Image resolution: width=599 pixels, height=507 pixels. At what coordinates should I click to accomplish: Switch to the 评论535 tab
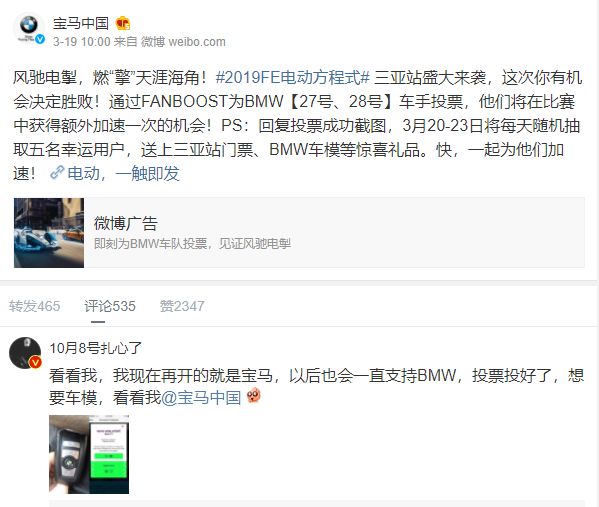[110, 306]
